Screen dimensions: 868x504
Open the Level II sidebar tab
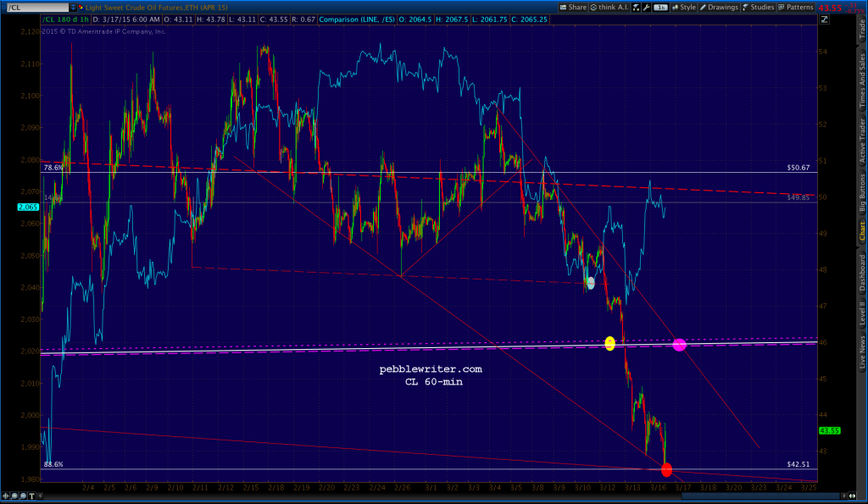pyautogui.click(x=862, y=313)
